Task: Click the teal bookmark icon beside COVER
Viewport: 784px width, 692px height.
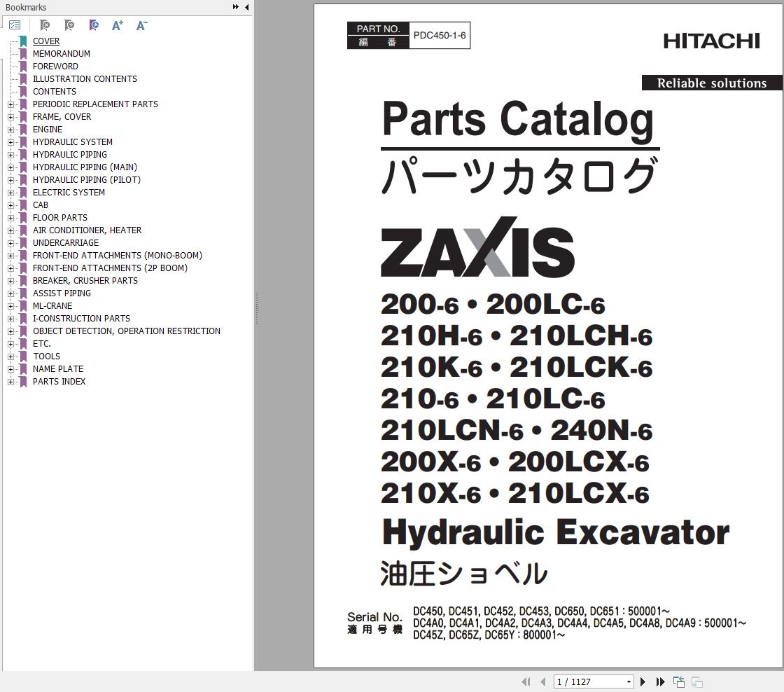Action: (23, 41)
